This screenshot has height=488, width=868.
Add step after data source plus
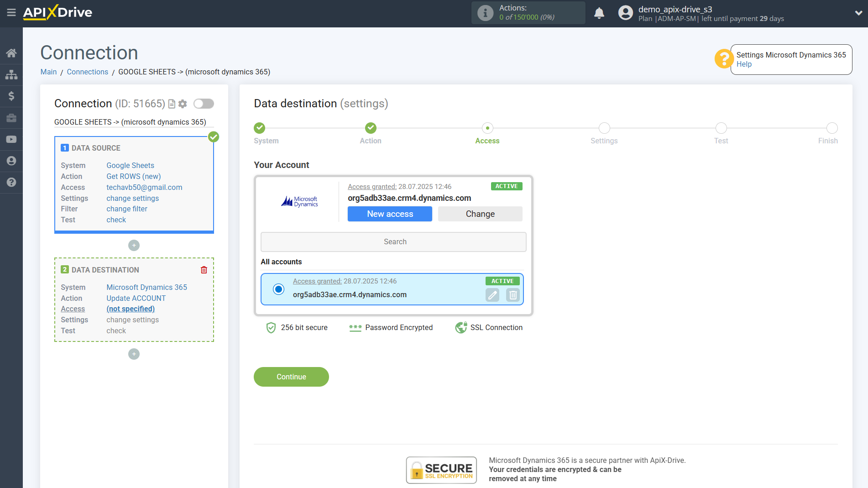[134, 246]
